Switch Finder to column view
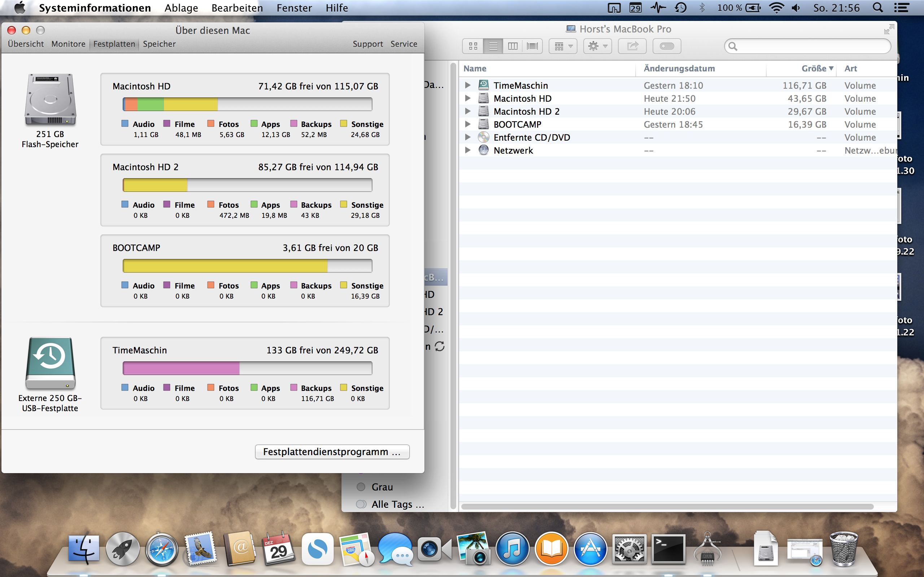 (x=513, y=46)
